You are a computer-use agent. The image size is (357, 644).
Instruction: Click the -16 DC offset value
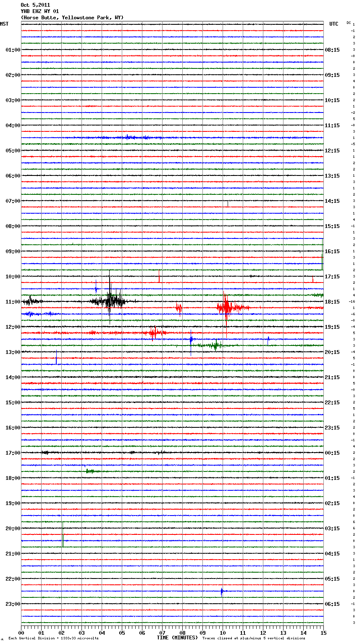[x=352, y=301]
